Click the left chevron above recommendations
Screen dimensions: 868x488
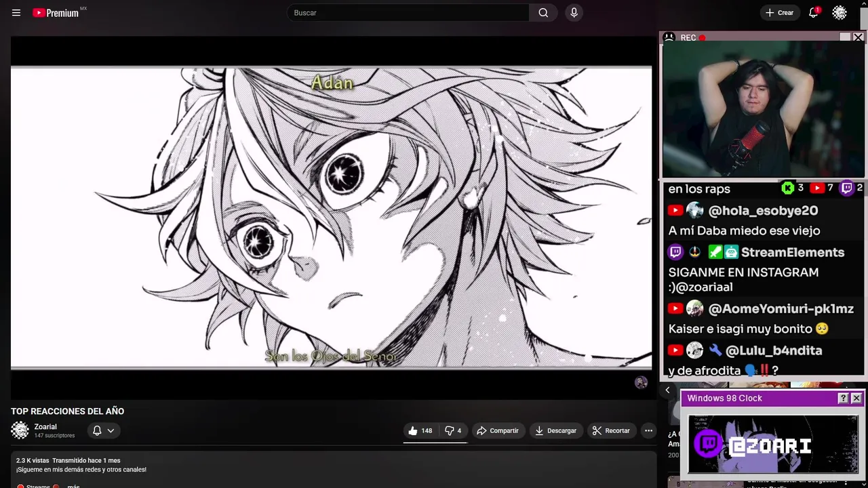667,390
